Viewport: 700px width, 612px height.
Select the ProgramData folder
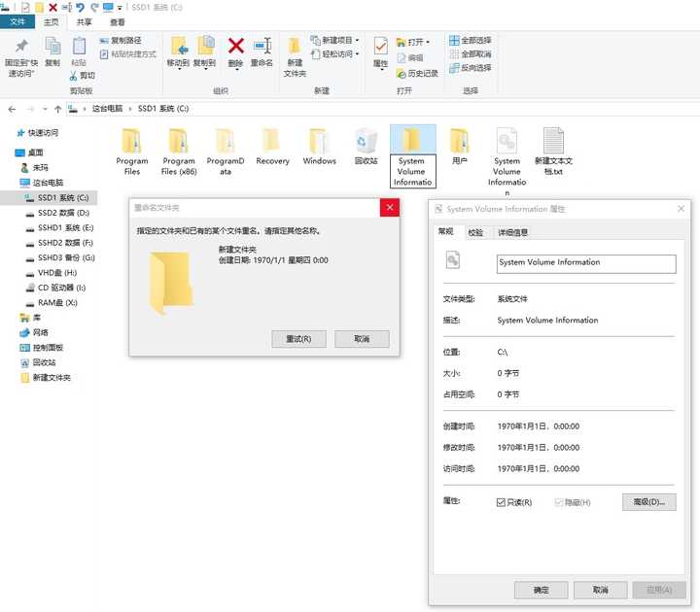click(226, 153)
